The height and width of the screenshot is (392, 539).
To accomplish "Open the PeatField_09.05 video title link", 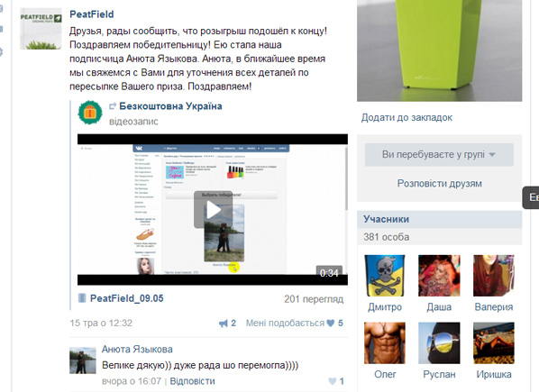I will point(126,298).
